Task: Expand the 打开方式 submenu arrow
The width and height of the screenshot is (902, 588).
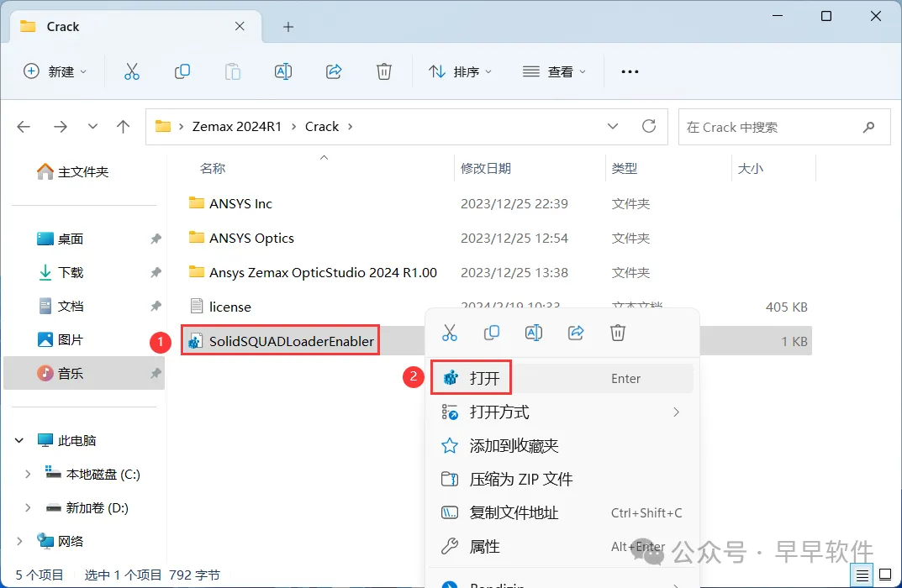Action: [x=677, y=412]
